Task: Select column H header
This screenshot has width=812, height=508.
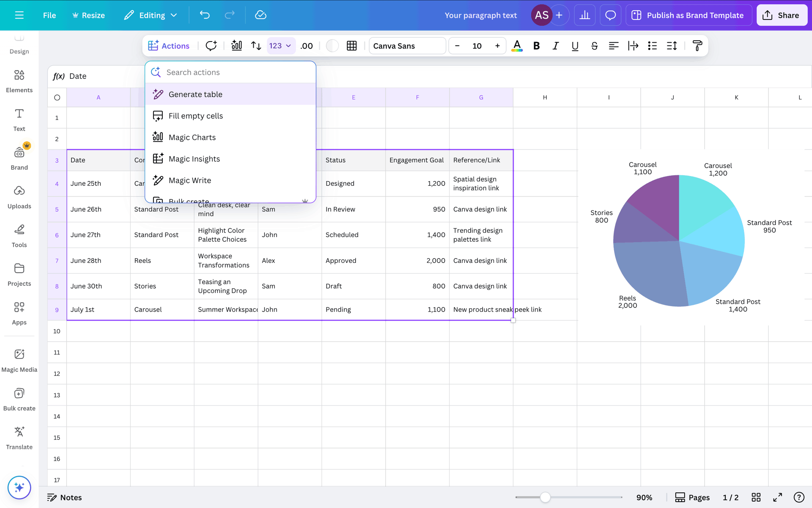Action: tap(545, 97)
